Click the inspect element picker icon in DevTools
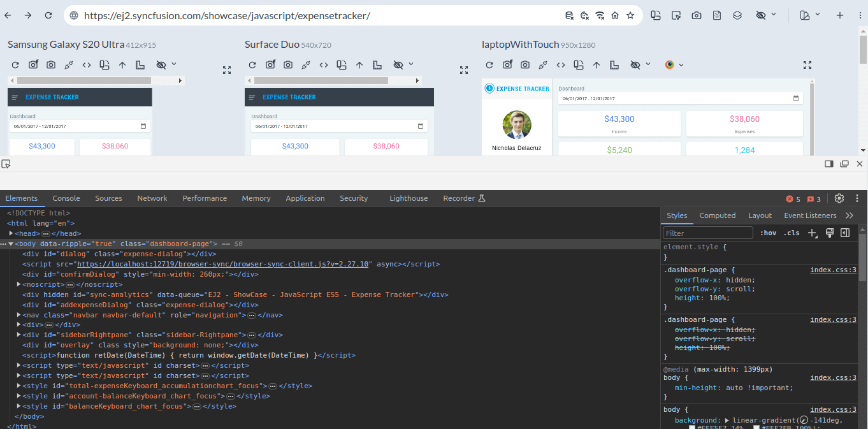The image size is (868, 429). (6, 164)
